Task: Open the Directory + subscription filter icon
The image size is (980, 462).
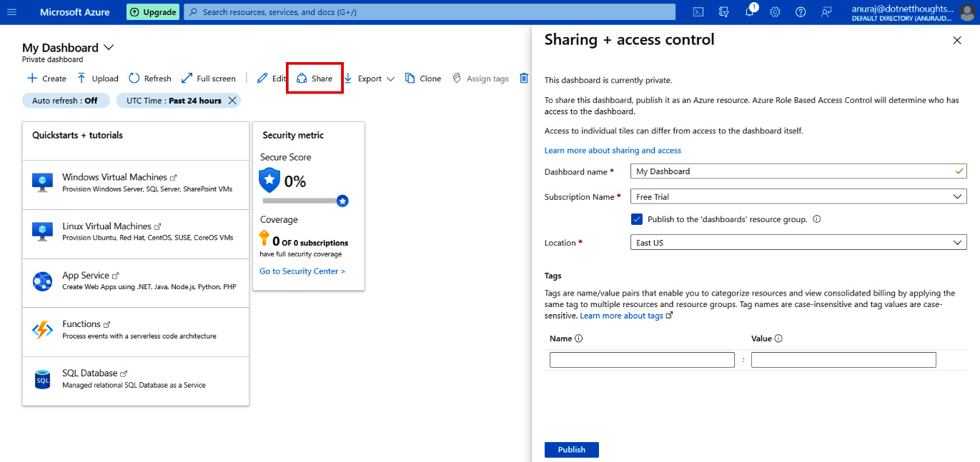Action: tap(724, 11)
